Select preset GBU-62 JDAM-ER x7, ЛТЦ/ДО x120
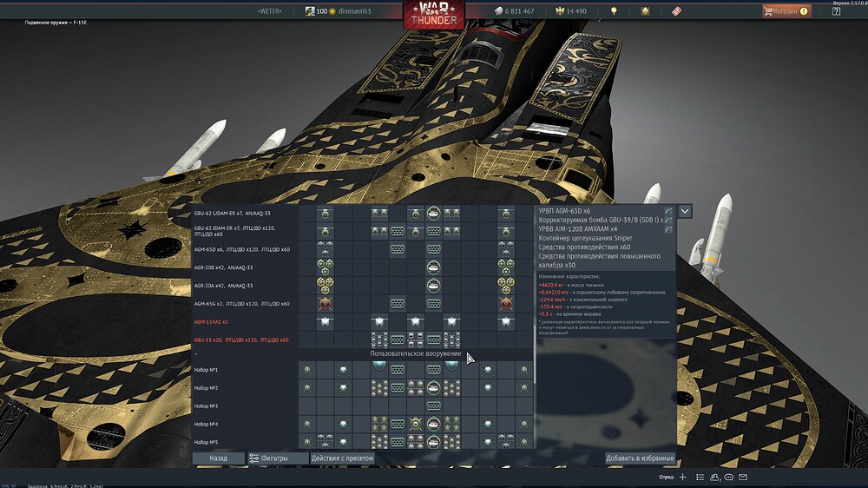Image resolution: width=868 pixels, height=488 pixels. click(x=234, y=232)
